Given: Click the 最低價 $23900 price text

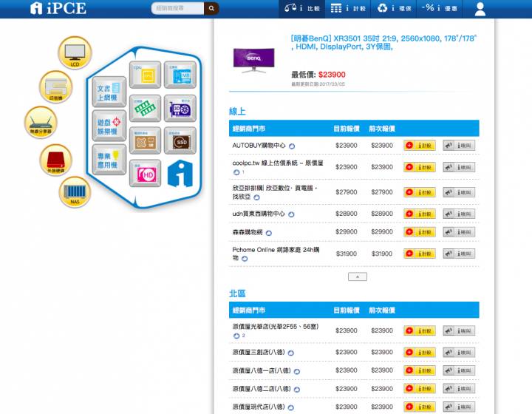Looking at the screenshot, I should pos(318,75).
